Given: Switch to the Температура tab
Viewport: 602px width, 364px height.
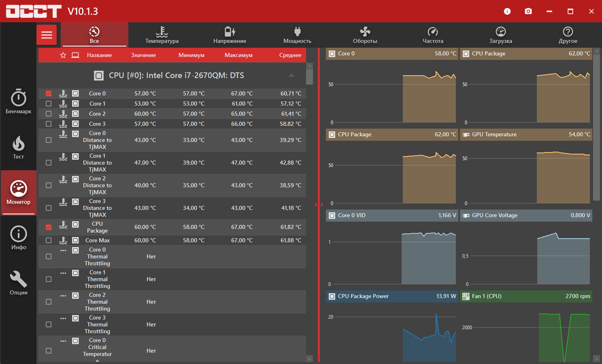Looking at the screenshot, I should coord(162,35).
